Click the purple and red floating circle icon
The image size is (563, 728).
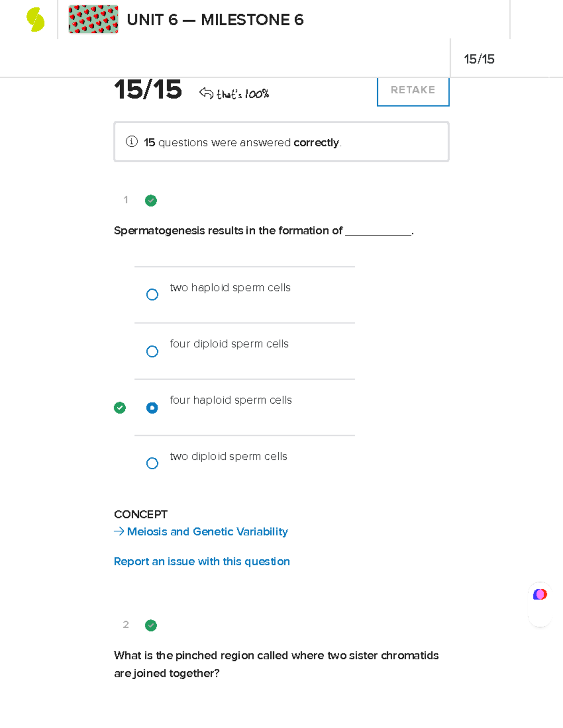tap(540, 594)
